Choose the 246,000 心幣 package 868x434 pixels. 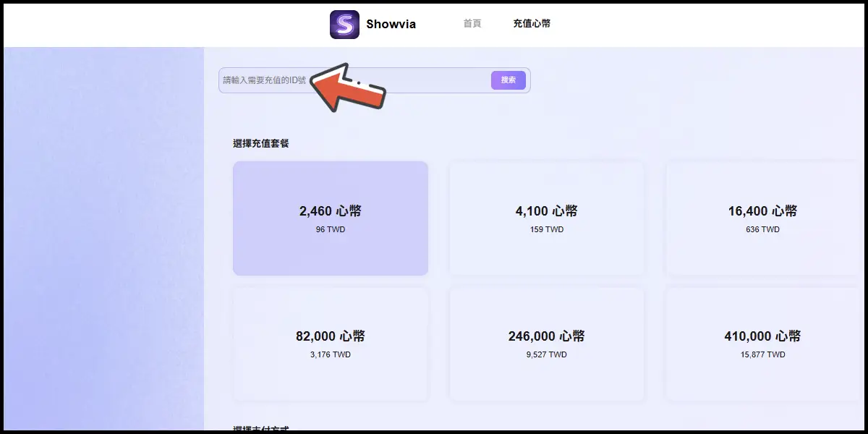click(546, 344)
